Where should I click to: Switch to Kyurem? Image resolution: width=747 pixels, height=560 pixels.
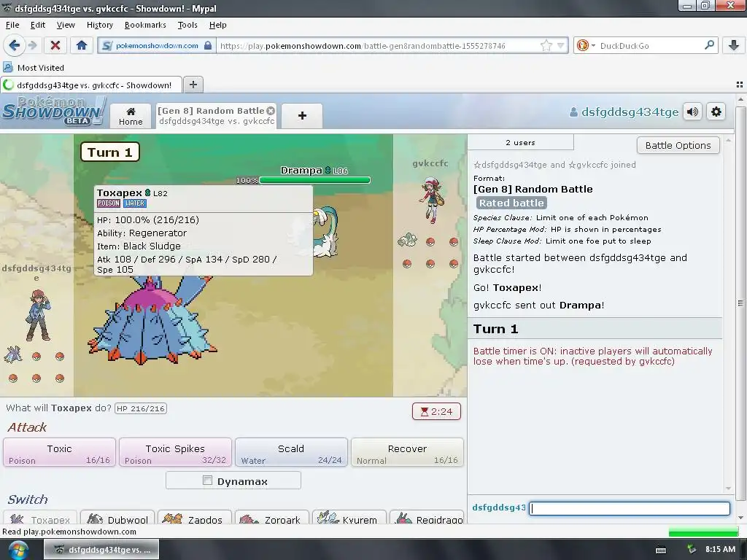tap(349, 518)
